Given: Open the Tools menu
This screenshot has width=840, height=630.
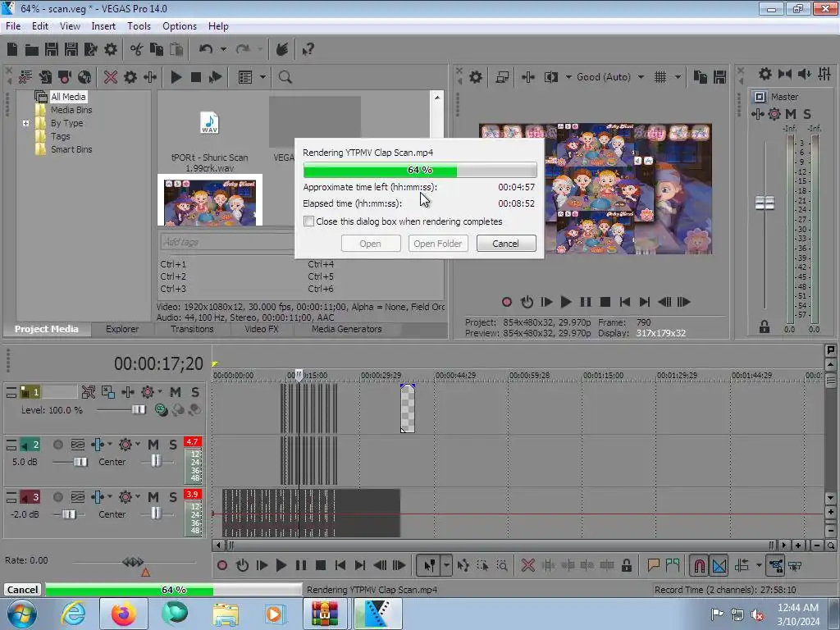Looking at the screenshot, I should (x=139, y=26).
